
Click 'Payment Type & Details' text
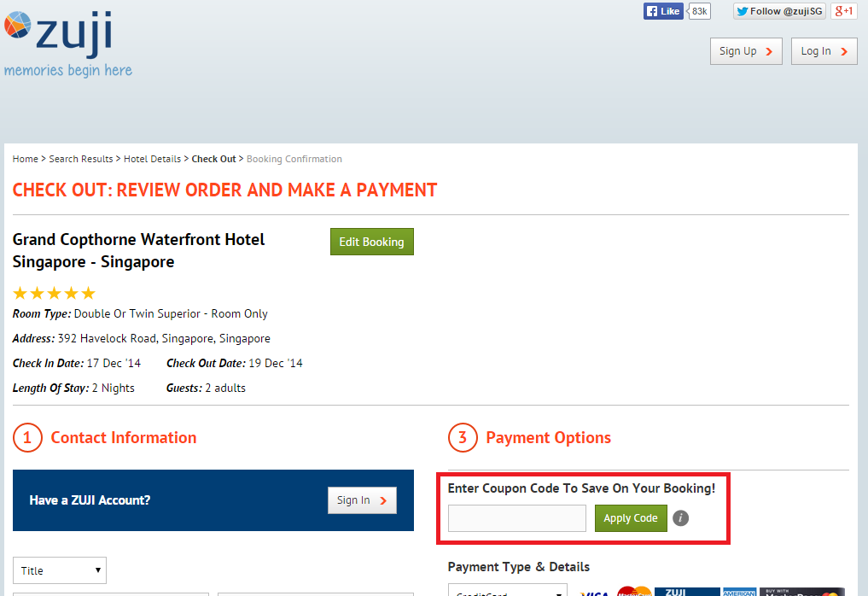click(519, 567)
